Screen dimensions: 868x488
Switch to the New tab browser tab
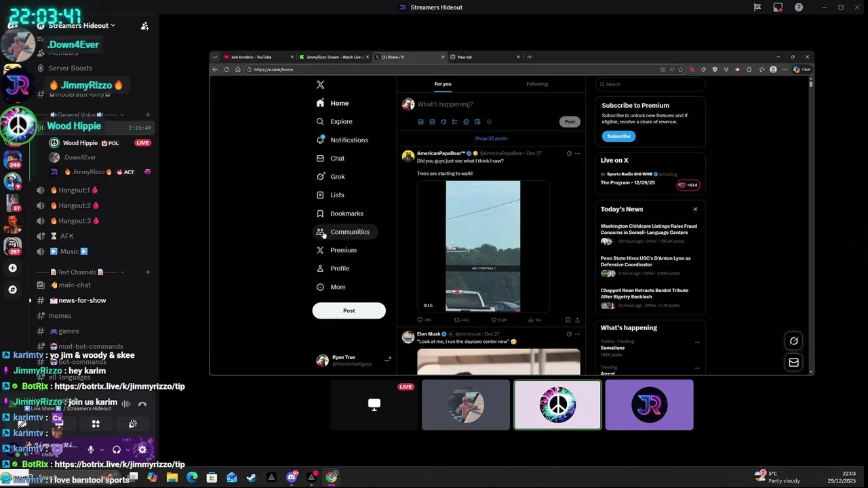(x=486, y=57)
